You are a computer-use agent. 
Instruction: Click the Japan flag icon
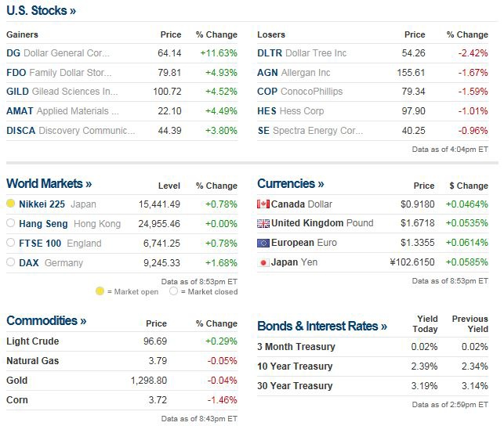pos(263,262)
